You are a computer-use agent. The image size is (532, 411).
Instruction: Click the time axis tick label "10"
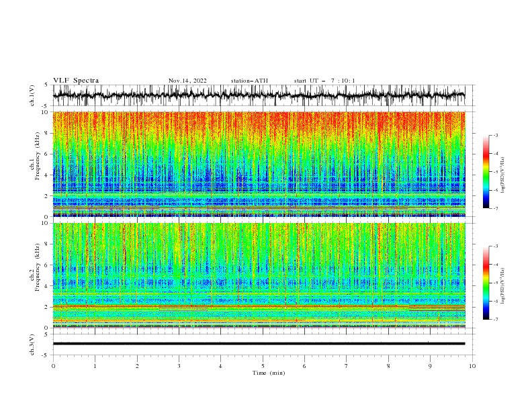coord(472,366)
